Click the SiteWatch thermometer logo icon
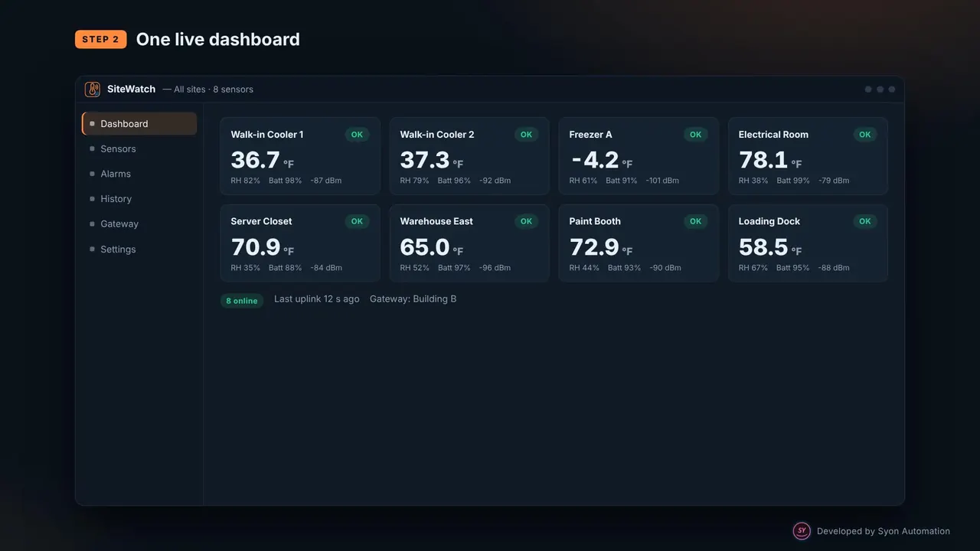 click(93, 90)
